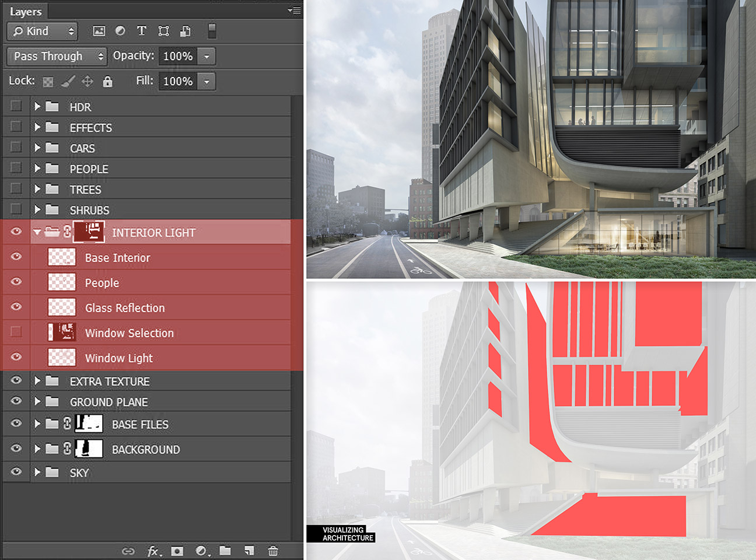Open the Opacity slider dropdown arrow
Viewport: 756px width, 560px height.
coord(206,56)
